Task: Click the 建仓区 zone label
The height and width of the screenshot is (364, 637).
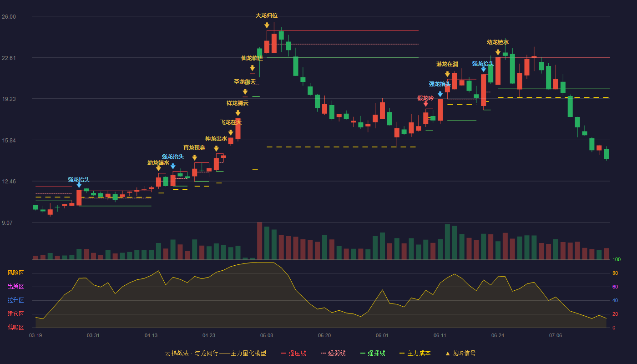Action: pyautogui.click(x=15, y=314)
